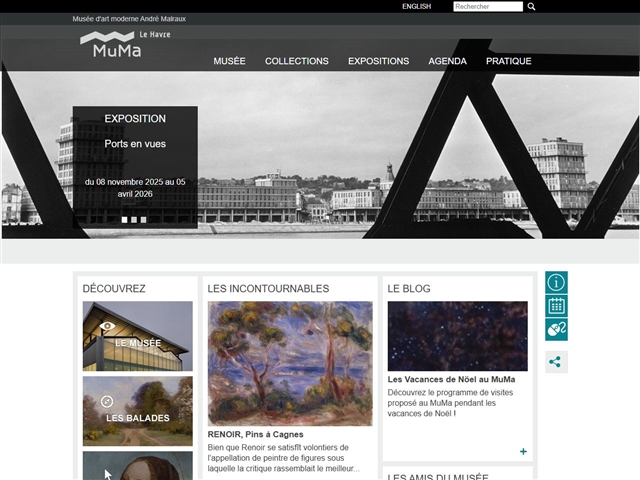Image resolution: width=640 pixels, height=480 pixels.
Task: Open the Musée navigation menu
Action: click(x=229, y=61)
